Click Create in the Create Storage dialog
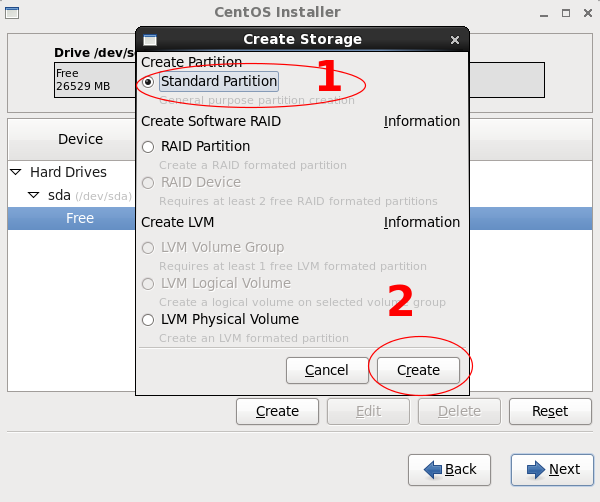 (x=418, y=370)
